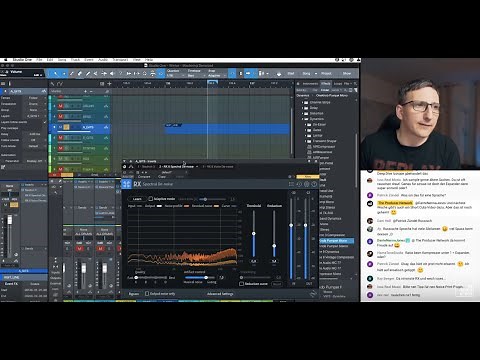The height and width of the screenshot is (360, 480).
Task: Enable Output noise only checkbox
Action: 147,294
